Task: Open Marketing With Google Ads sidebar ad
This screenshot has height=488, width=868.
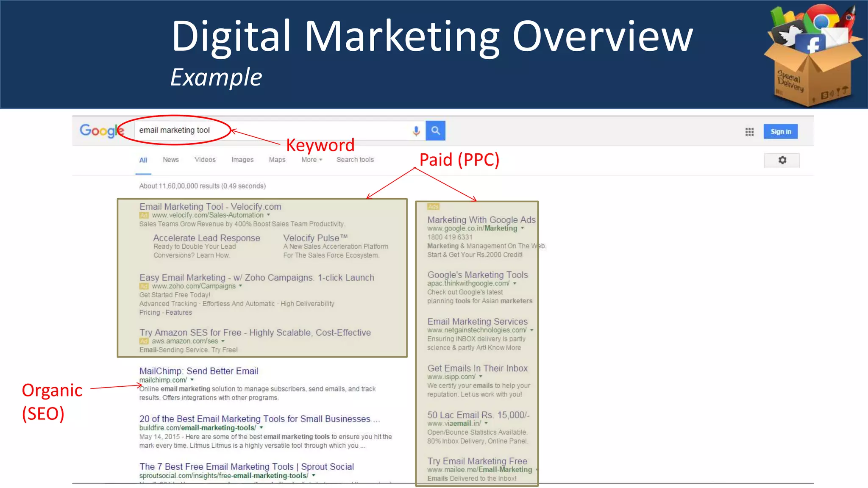Action: (x=481, y=220)
